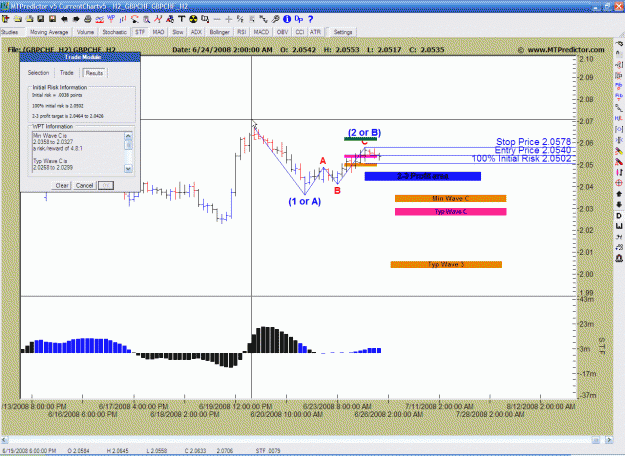This screenshot has height=456, width=625.
Task: Click the bell alarm icon in right sidebar
Action: click(x=619, y=258)
